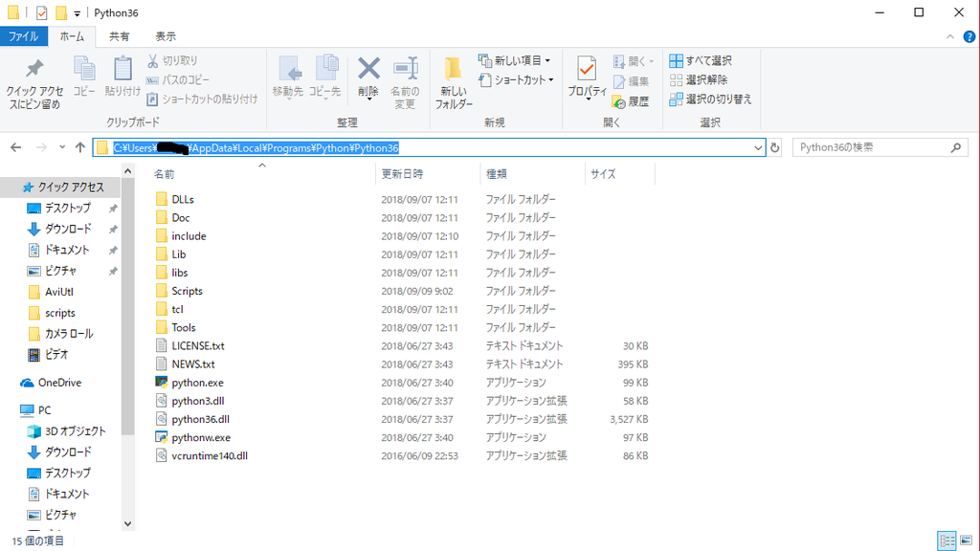
Task: Pin to Quick Access ribbon icon
Action: click(x=34, y=84)
